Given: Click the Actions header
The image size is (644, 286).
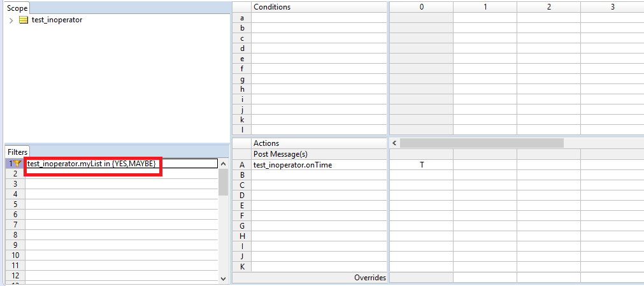Looking at the screenshot, I should [319, 143].
